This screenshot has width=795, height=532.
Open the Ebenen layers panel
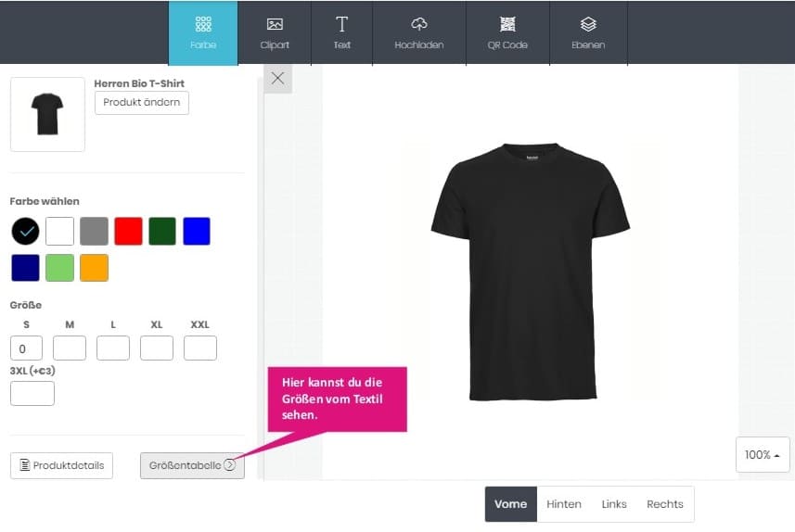588,32
